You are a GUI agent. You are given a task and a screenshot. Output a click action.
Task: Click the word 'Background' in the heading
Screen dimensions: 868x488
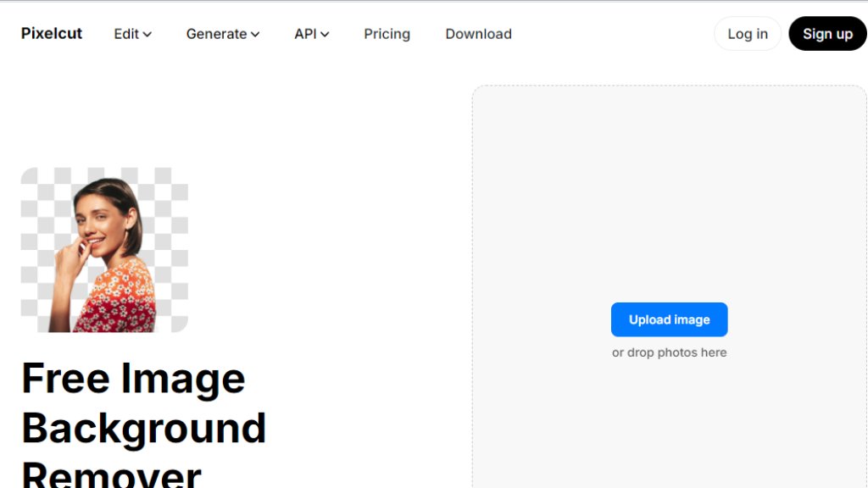click(x=143, y=428)
